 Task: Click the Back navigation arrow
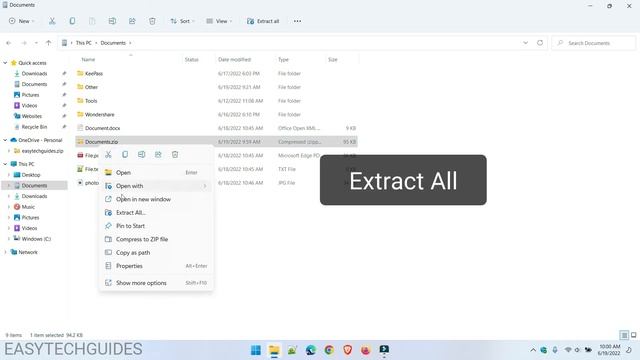[x=9, y=43]
